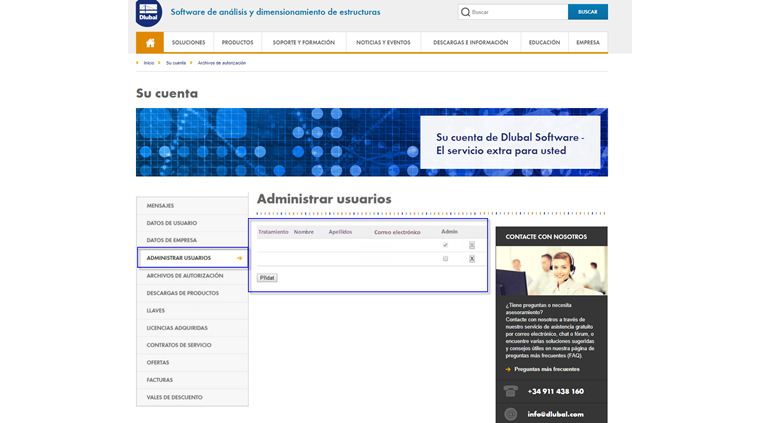Open Datos de empresa in sidebar
The height and width of the screenshot is (423, 760).
point(192,240)
